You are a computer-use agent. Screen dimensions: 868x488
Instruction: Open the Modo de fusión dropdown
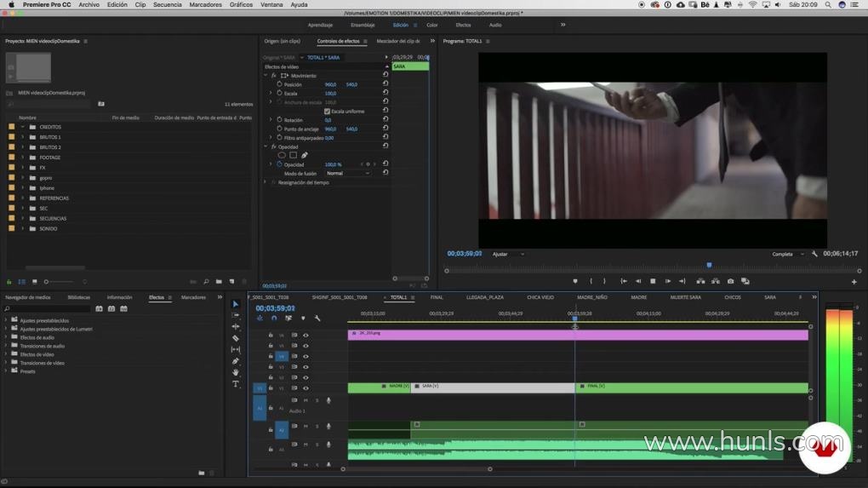pyautogui.click(x=348, y=173)
